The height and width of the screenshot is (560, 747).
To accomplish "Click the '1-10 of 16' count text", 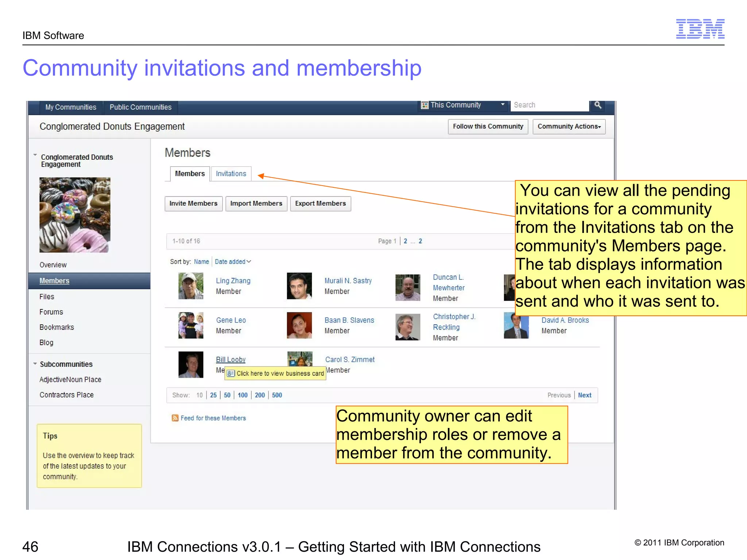I will (186, 241).
